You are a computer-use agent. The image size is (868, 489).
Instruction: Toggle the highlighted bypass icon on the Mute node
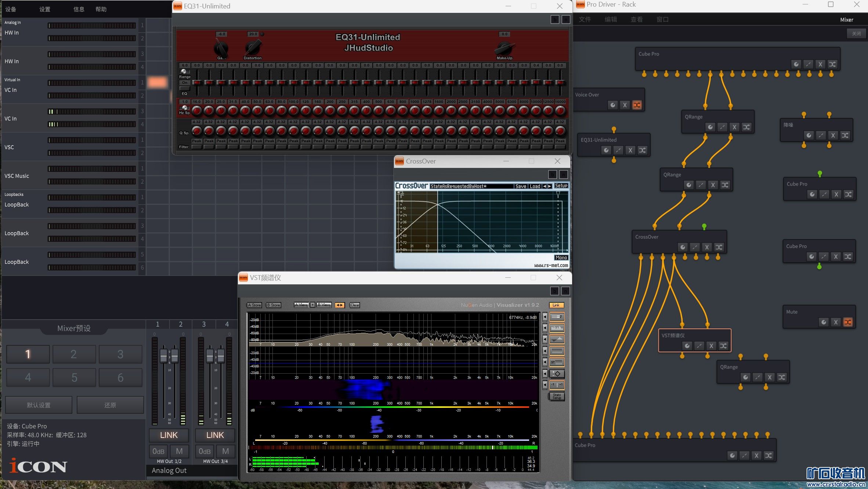click(848, 322)
